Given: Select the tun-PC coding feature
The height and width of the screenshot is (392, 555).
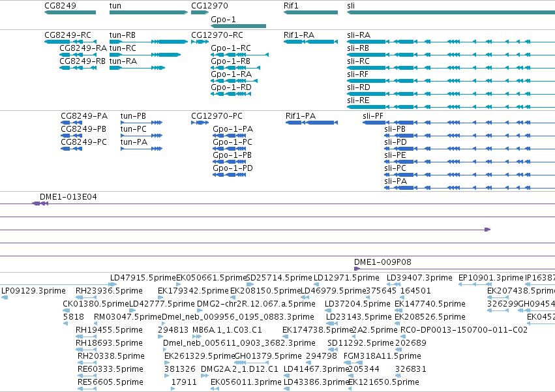Looking at the screenshot, I should tap(142, 136).
